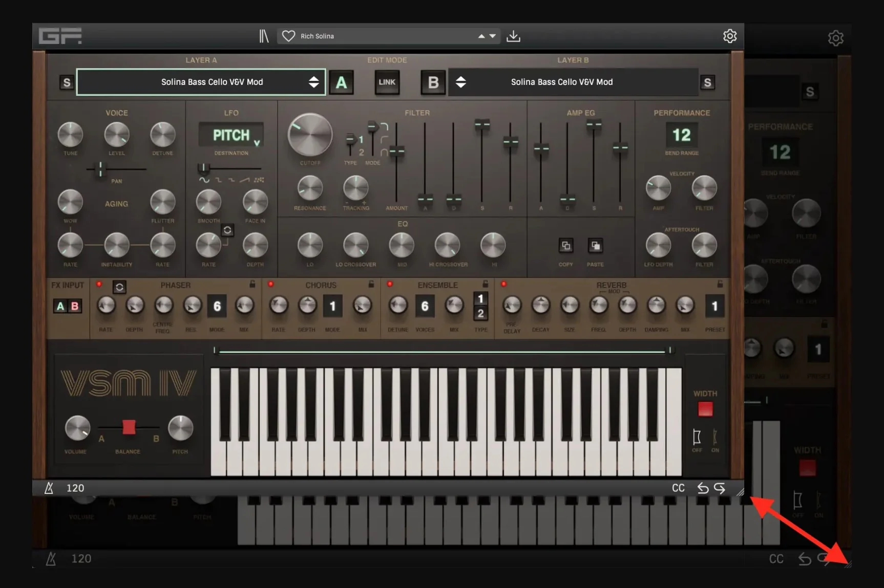Click the Chorus lock icon

[x=371, y=284]
